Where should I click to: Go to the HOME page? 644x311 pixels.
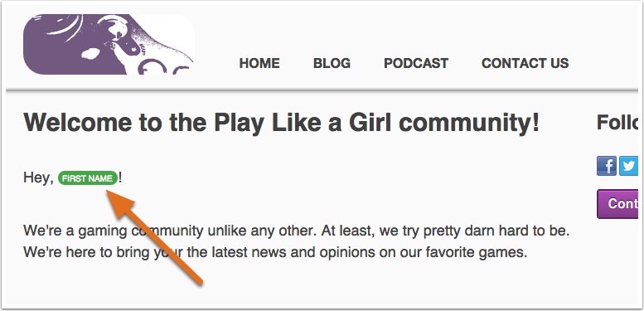point(259,63)
